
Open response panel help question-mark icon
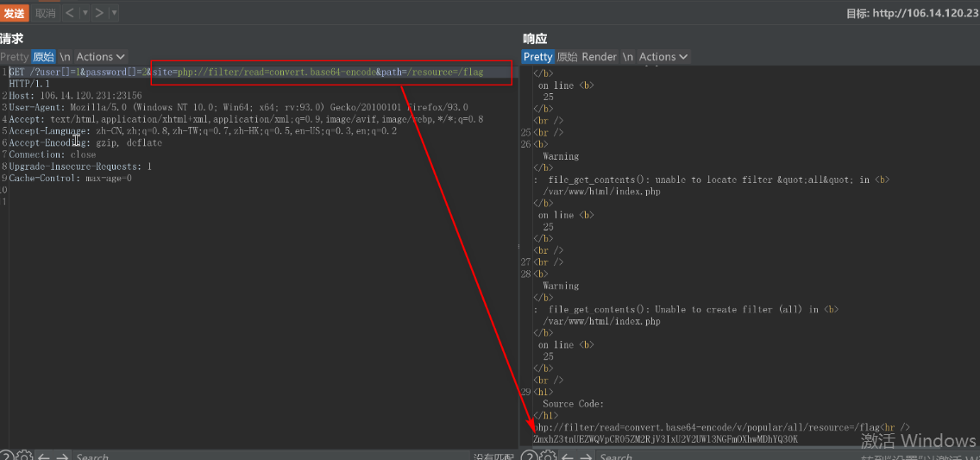click(x=530, y=457)
